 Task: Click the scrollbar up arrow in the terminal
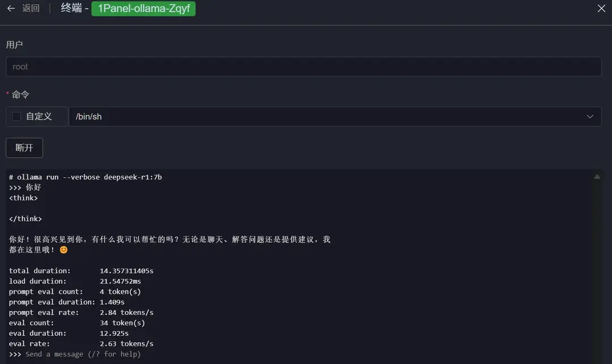(597, 176)
